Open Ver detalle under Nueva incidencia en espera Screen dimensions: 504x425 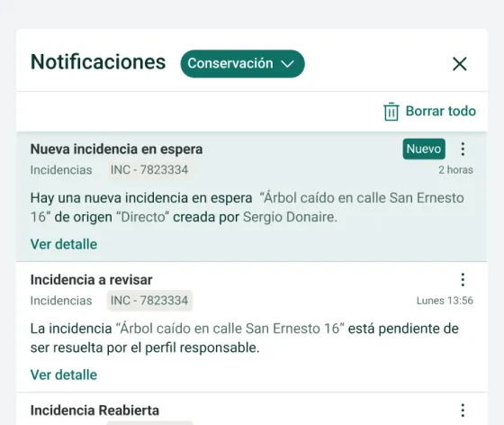(x=64, y=244)
